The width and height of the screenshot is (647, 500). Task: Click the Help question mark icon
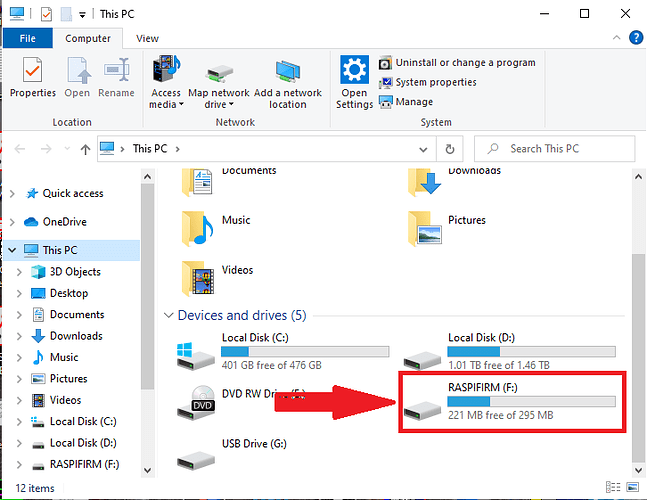point(636,38)
